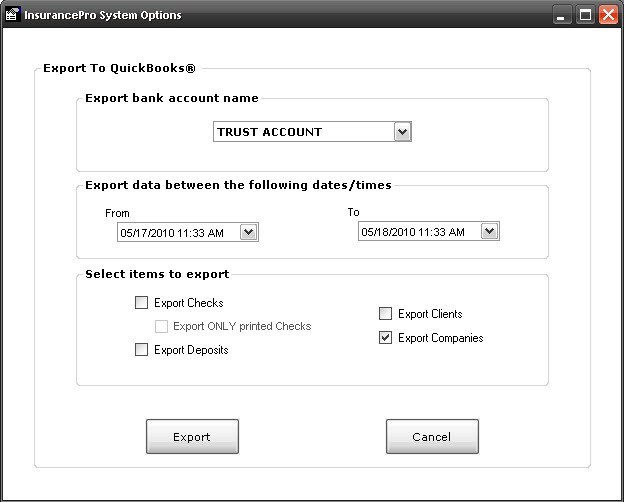Enable the Export Checks checkbox
The image size is (624, 502).
coord(141,303)
